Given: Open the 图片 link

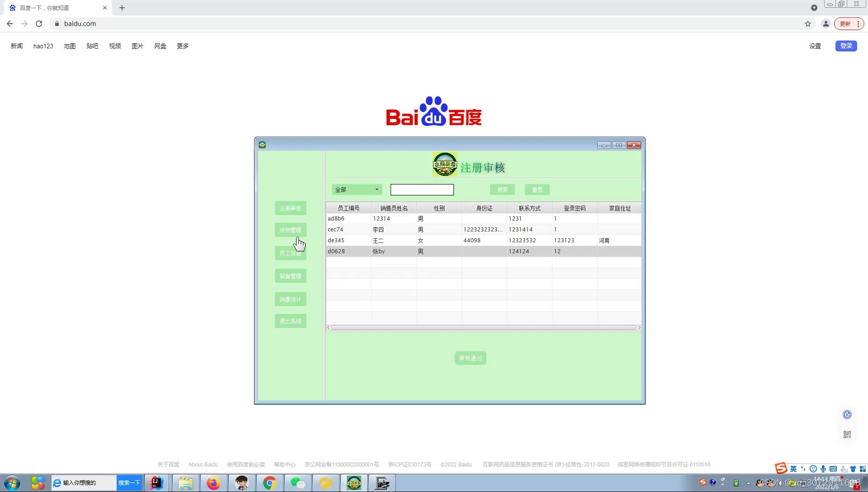Looking at the screenshot, I should click(x=137, y=46).
